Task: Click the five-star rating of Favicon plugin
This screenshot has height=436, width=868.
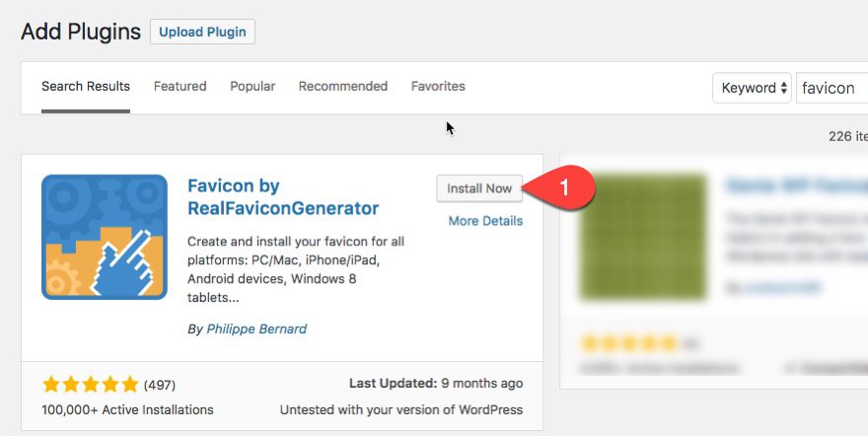Action: 91,384
